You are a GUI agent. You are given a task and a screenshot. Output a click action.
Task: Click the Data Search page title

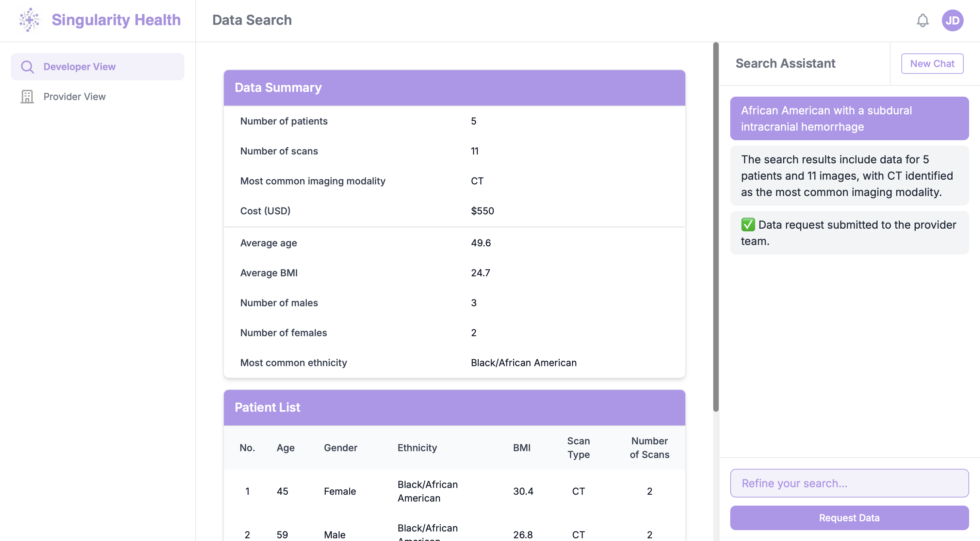pos(252,20)
